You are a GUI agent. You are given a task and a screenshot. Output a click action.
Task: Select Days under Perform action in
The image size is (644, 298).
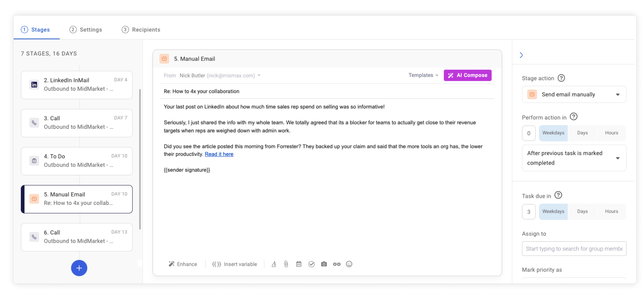[582, 133]
